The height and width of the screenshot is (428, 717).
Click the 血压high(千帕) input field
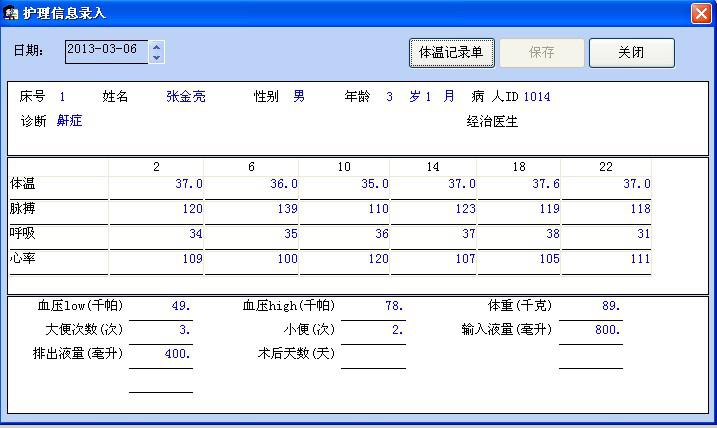click(x=373, y=307)
